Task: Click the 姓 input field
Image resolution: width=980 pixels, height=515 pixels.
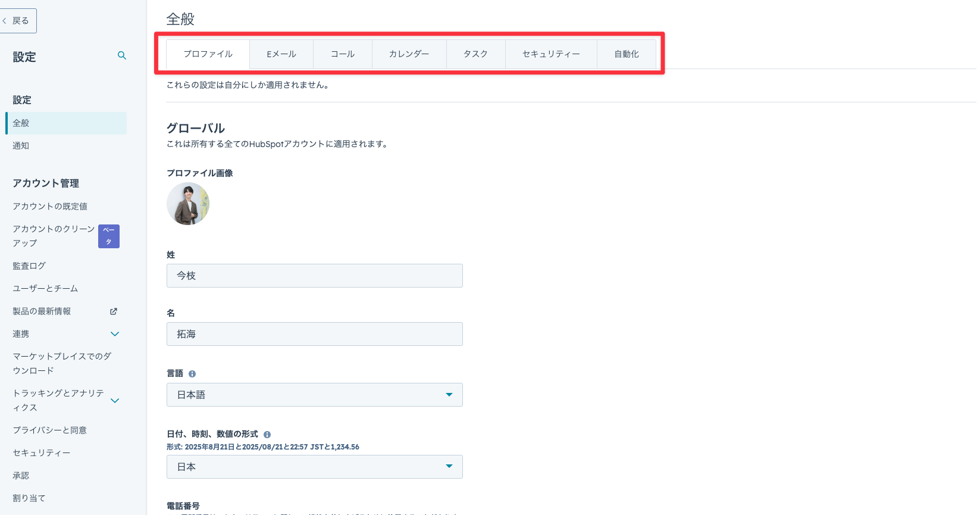Action: [x=314, y=276]
